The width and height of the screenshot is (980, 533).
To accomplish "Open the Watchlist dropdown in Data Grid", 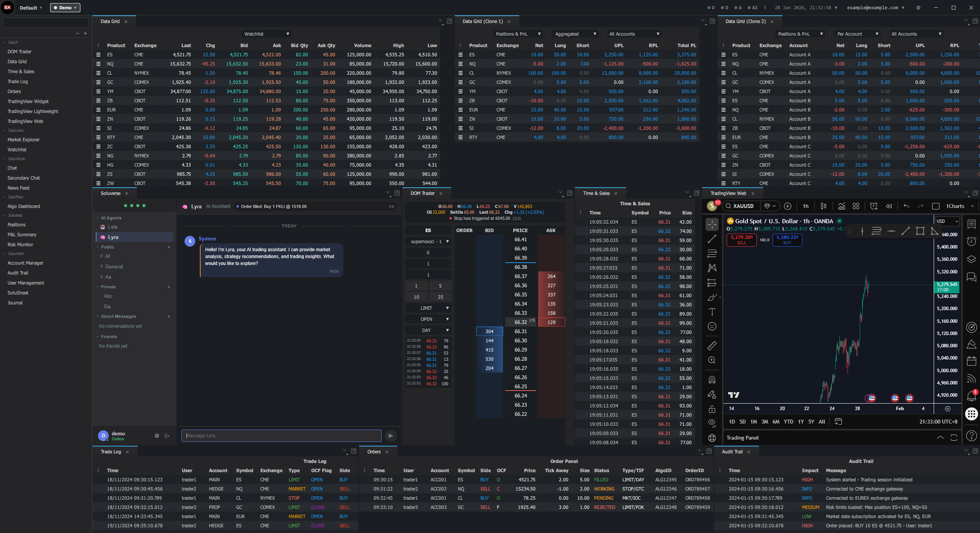I will 266,34.
